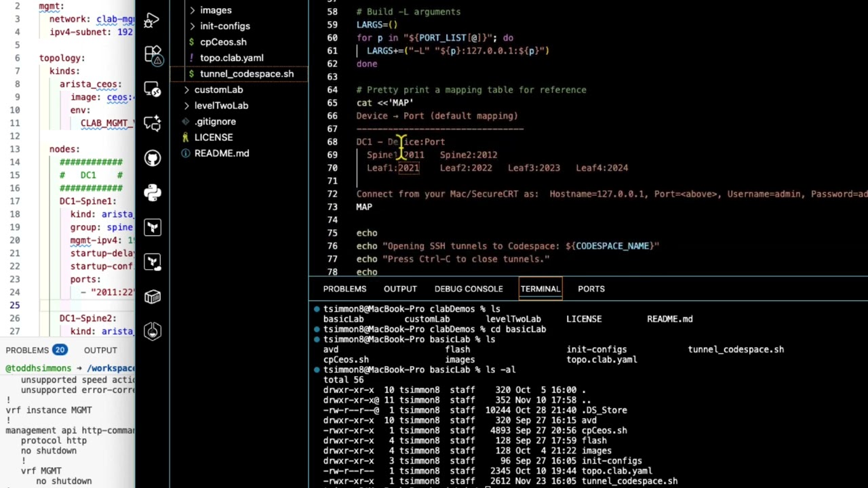
Task: Click the info icon beside README.md
Action: 186,153
